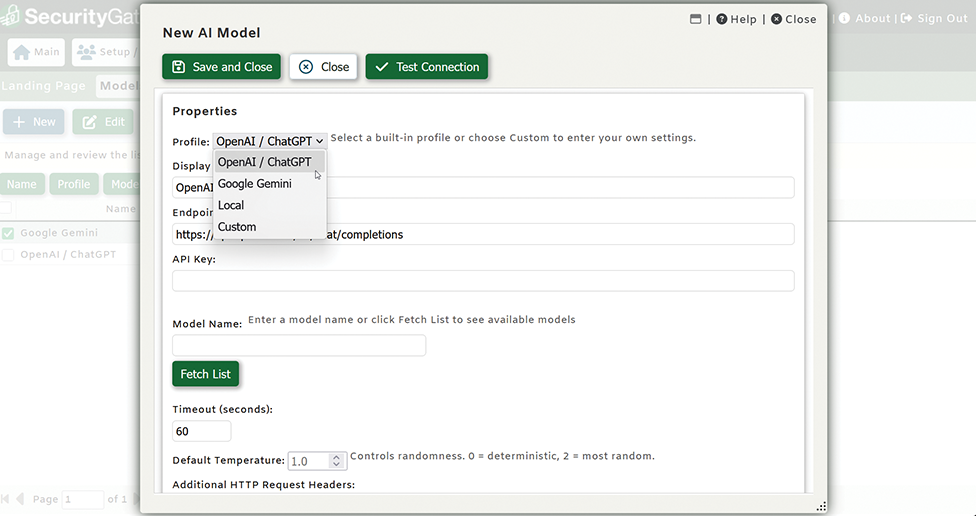Pick Custom in the profile list
Viewport: 976px width, 516px height.
point(237,227)
